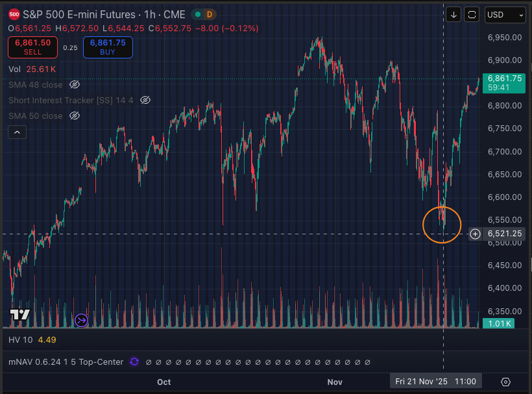532x394 pixels.
Task: Click the S&P 500 E-mini Futures title
Action: coord(79,14)
